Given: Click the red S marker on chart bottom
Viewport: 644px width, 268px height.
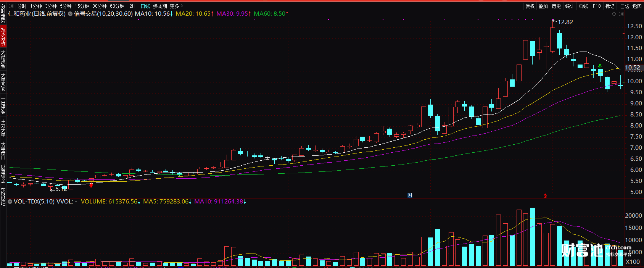Looking at the screenshot, I should 546,196.
